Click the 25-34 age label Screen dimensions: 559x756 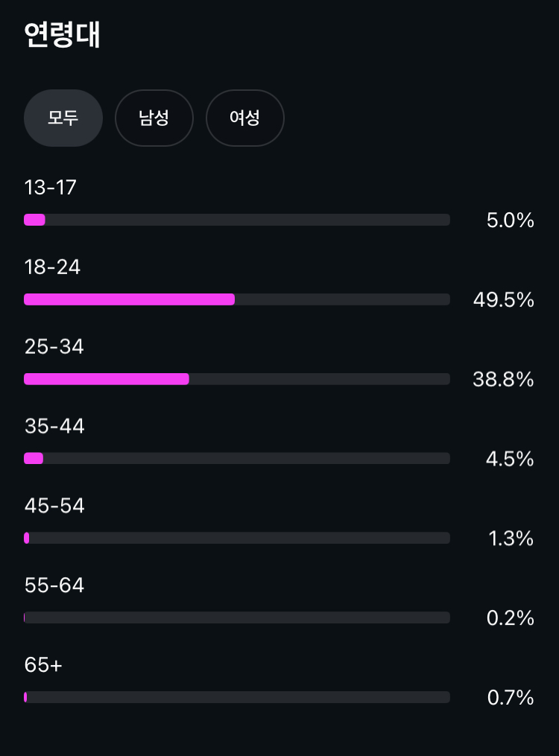[x=54, y=347]
